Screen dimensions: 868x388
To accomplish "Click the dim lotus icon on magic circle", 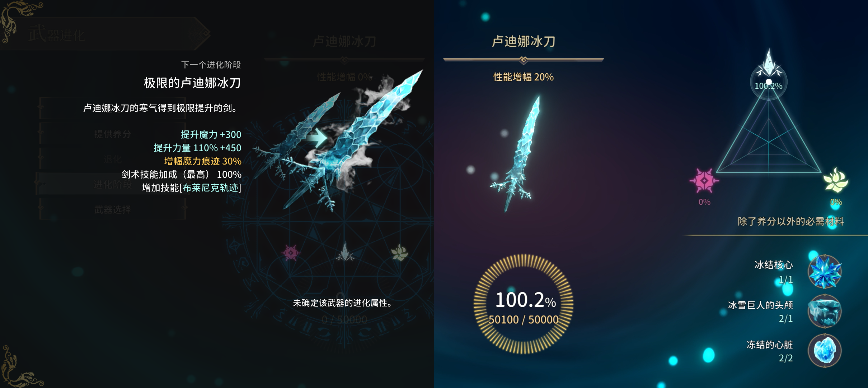I will [399, 253].
